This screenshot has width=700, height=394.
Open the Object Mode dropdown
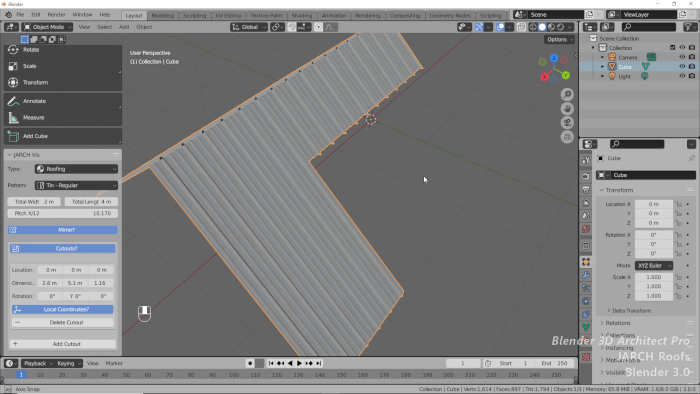click(x=47, y=27)
